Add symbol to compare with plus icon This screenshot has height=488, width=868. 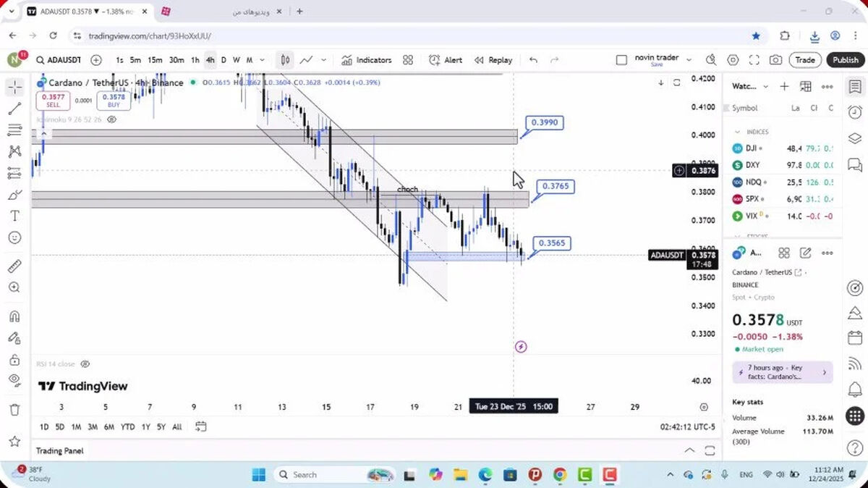[x=96, y=60]
